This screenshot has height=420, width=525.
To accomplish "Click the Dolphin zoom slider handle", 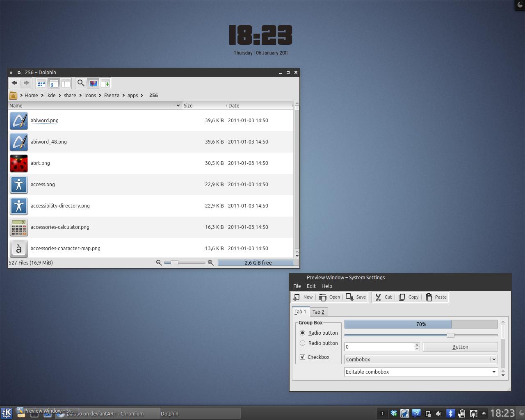I will tap(174, 262).
